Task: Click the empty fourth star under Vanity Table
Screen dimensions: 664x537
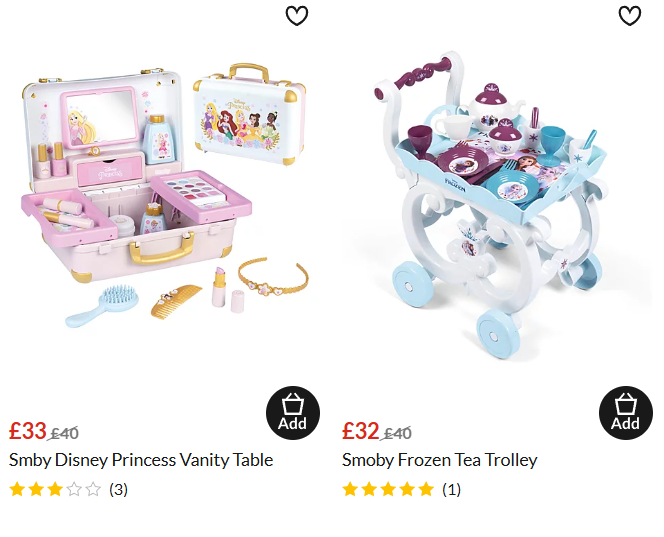Action: pyautogui.click(x=74, y=489)
